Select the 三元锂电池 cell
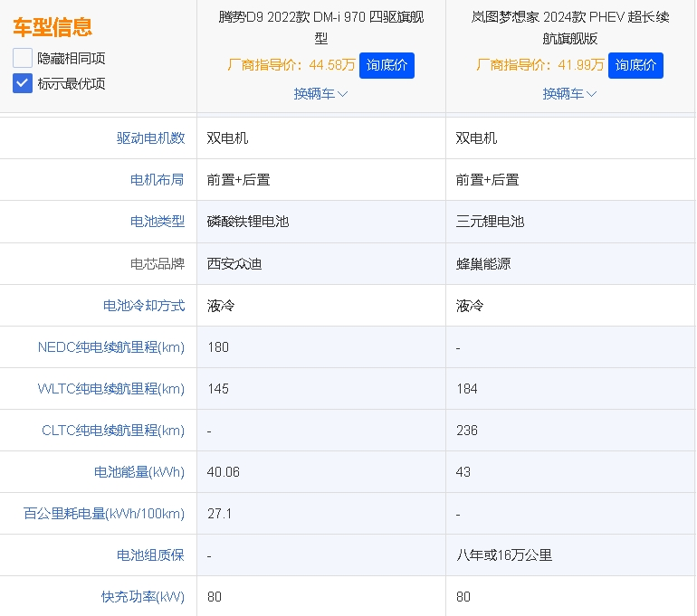 point(570,222)
